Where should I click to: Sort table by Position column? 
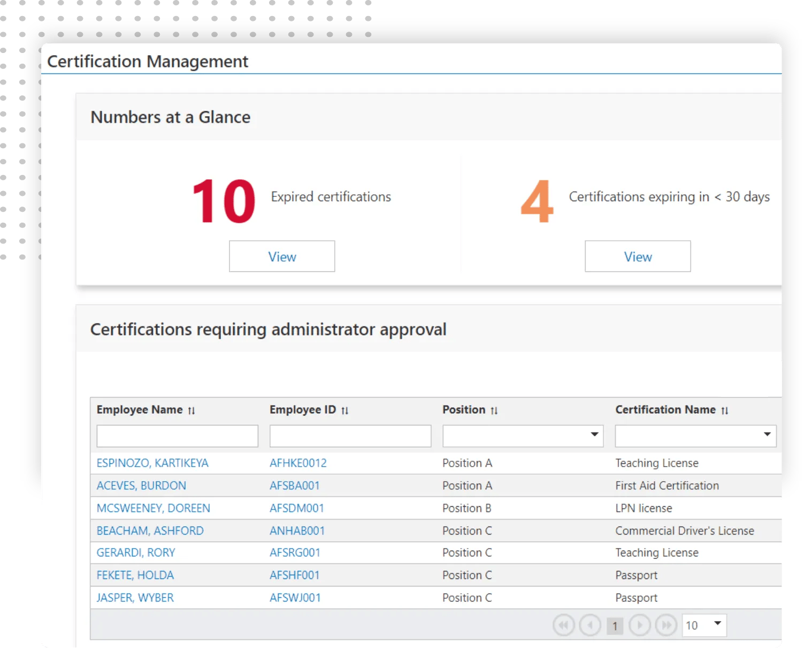[494, 410]
